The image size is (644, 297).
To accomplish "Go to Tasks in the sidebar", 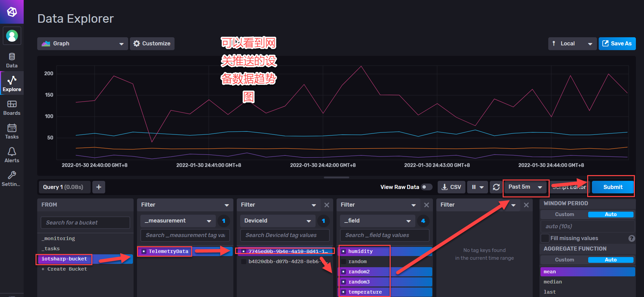I will (x=12, y=131).
